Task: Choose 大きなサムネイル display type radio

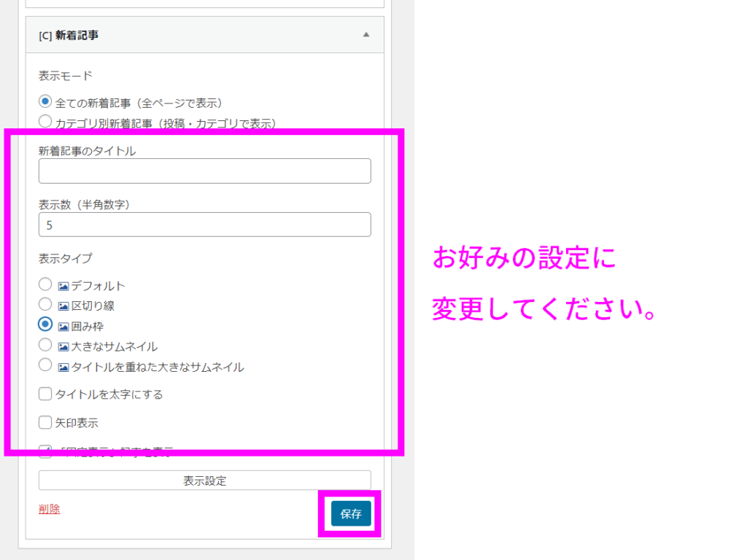Action: click(45, 346)
